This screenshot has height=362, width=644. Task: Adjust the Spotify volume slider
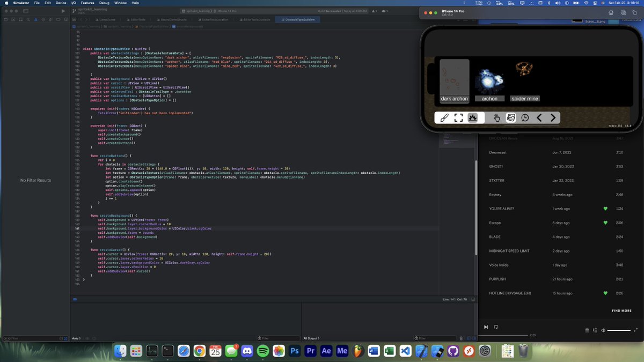tap(619, 330)
